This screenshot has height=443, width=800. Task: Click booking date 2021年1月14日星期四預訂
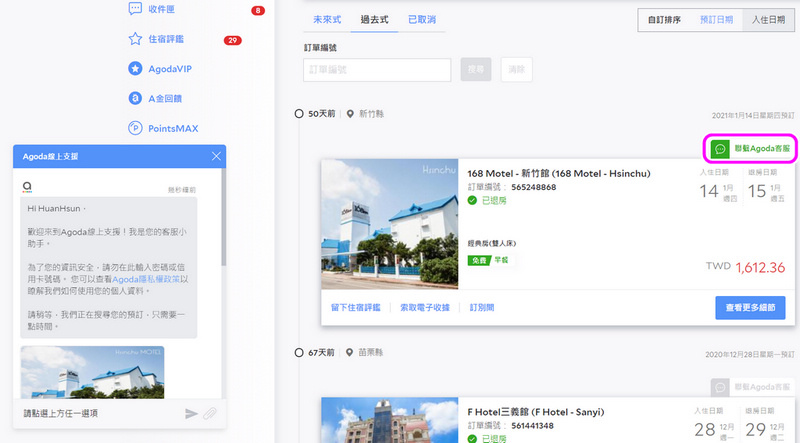coord(753,116)
